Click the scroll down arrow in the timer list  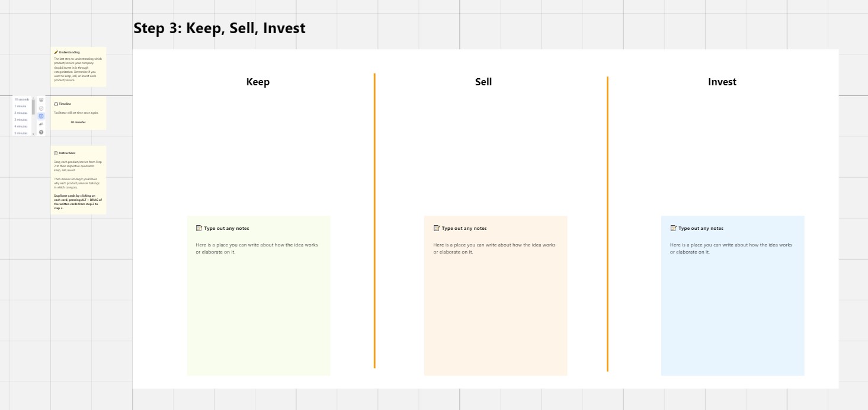tap(33, 134)
